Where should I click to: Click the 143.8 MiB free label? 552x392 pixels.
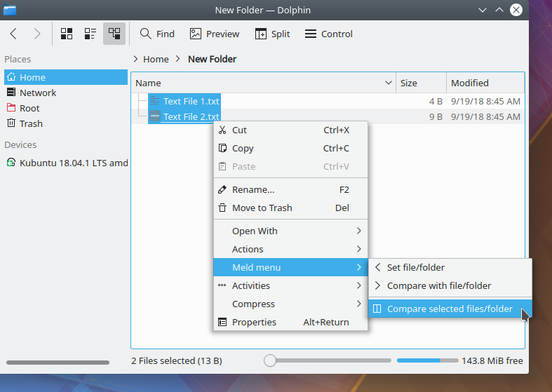click(x=492, y=360)
